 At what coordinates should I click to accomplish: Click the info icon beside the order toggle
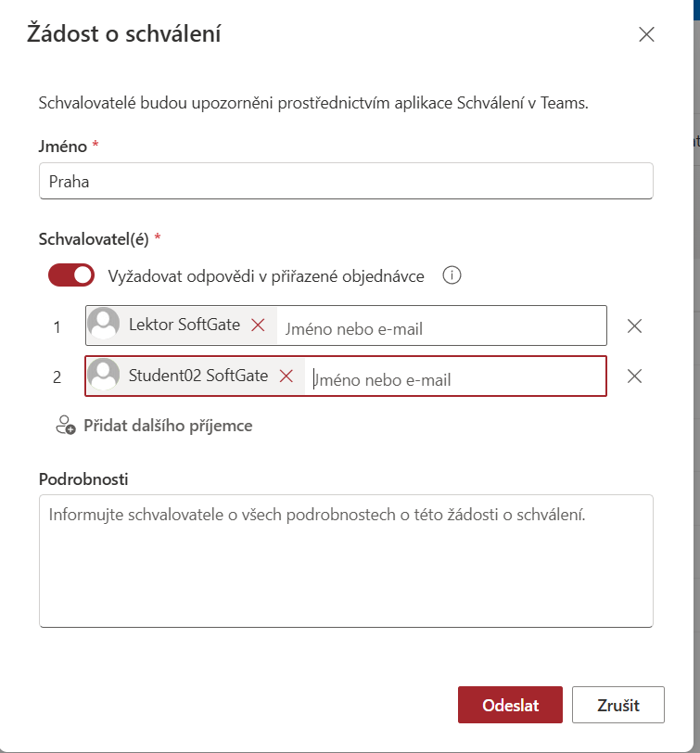[x=452, y=275]
